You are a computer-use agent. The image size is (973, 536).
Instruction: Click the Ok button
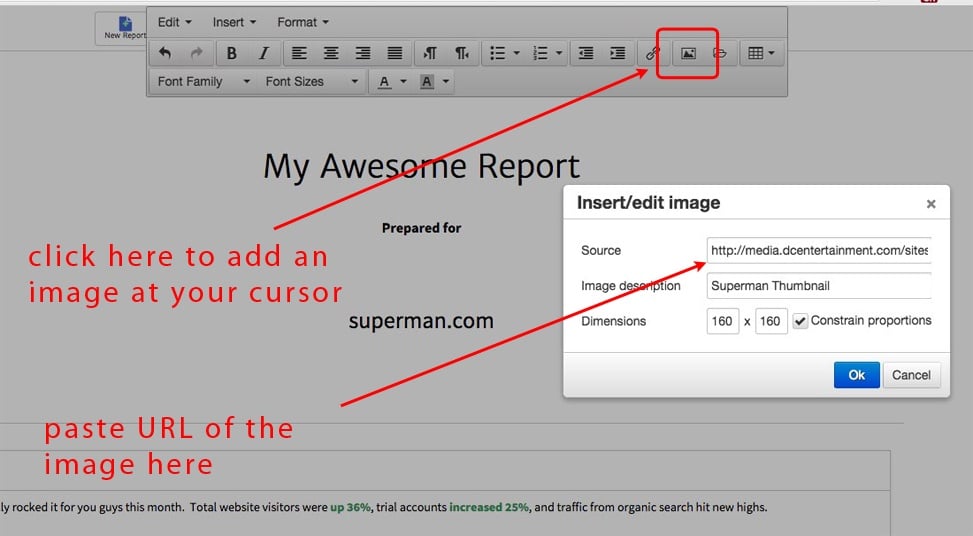point(856,375)
